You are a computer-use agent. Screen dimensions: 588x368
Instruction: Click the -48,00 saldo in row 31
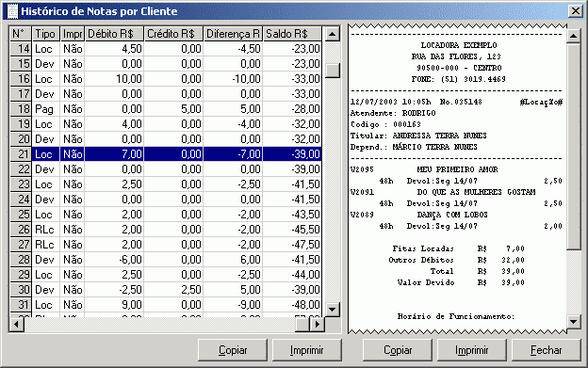pyautogui.click(x=292, y=305)
